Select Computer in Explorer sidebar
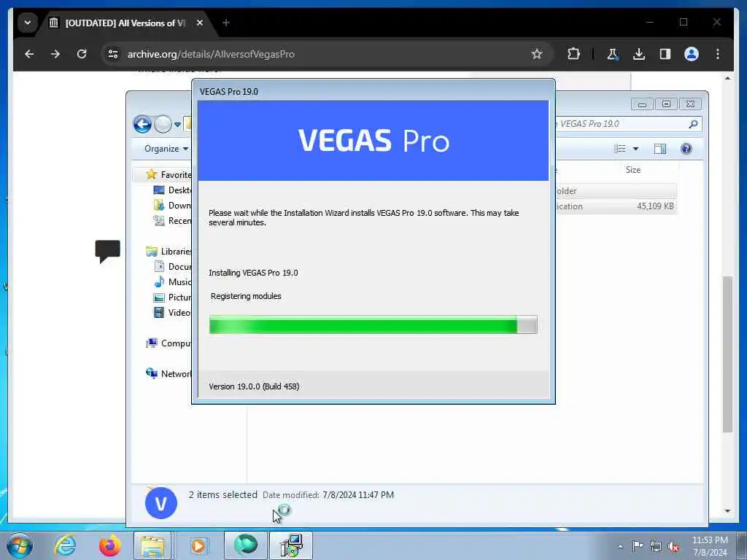Image resolution: width=747 pixels, height=560 pixels. [x=169, y=343]
